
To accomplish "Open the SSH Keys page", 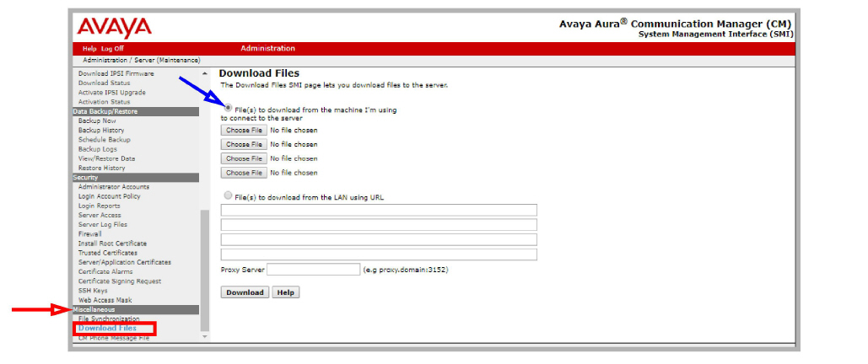I will [93, 291].
